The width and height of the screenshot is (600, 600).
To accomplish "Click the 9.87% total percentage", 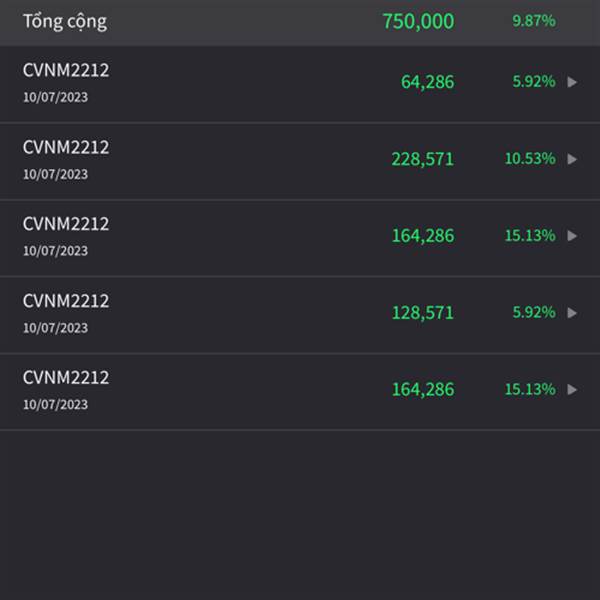I will [x=534, y=21].
